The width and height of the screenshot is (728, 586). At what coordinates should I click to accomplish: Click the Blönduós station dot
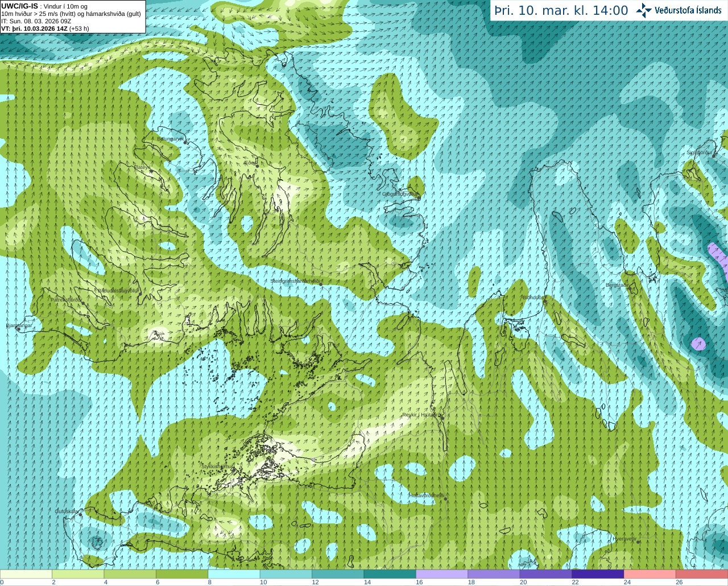545,302
